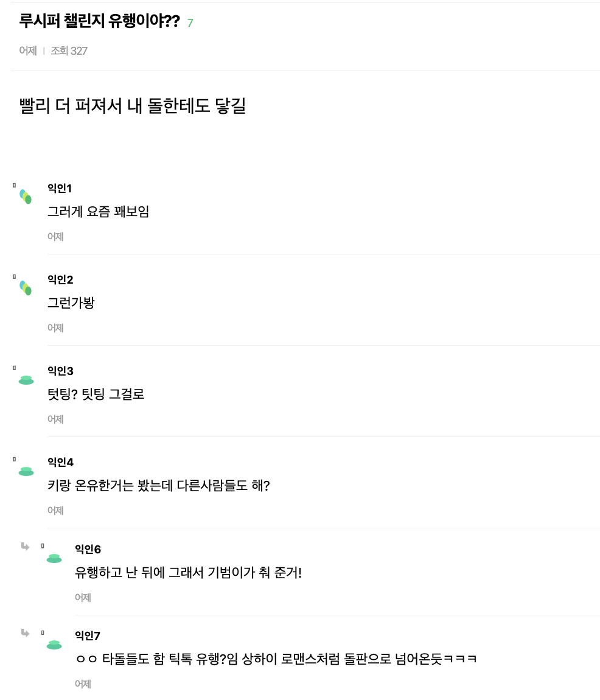Click post body 빨리 더 퍼져서 내 돌한테도 닿길

(133, 106)
